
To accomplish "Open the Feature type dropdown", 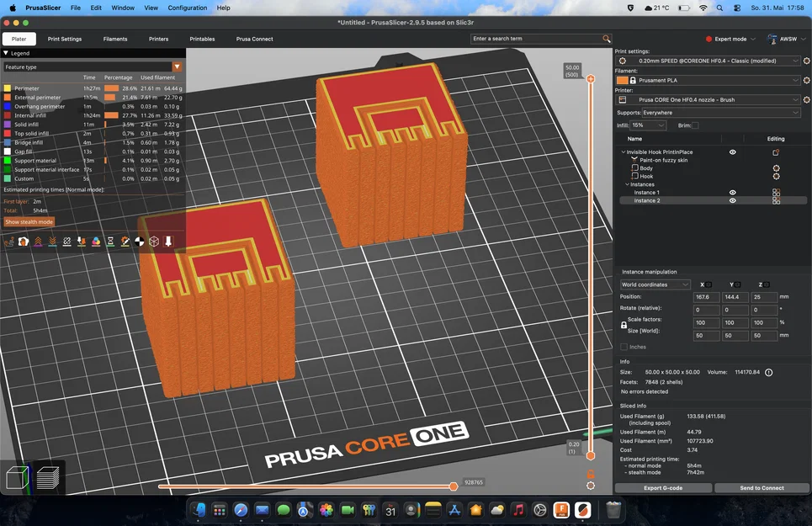I will click(93, 66).
